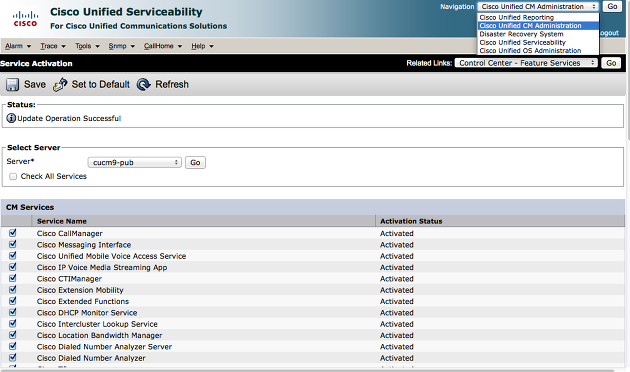630x372 pixels.
Task: Click 'Cisco DHCP Monitor Service' name
Action: coord(87,313)
